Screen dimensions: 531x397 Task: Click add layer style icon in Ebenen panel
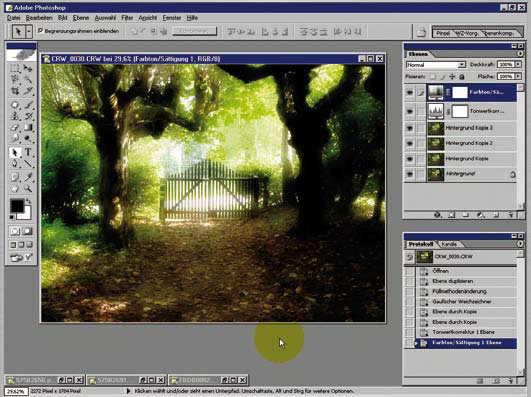(x=438, y=215)
